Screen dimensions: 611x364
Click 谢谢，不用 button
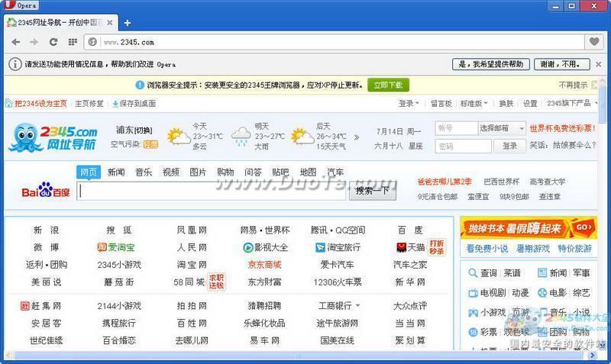[x=561, y=64]
